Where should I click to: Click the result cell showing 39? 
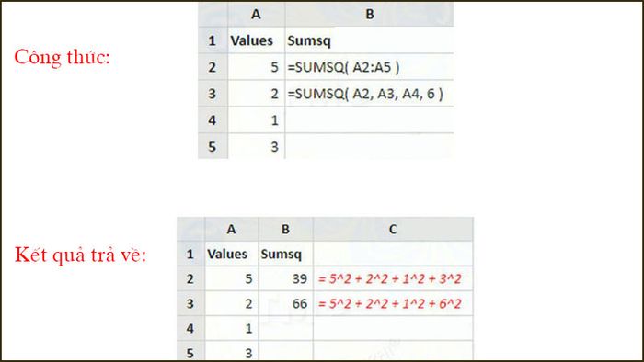pyautogui.click(x=286, y=278)
